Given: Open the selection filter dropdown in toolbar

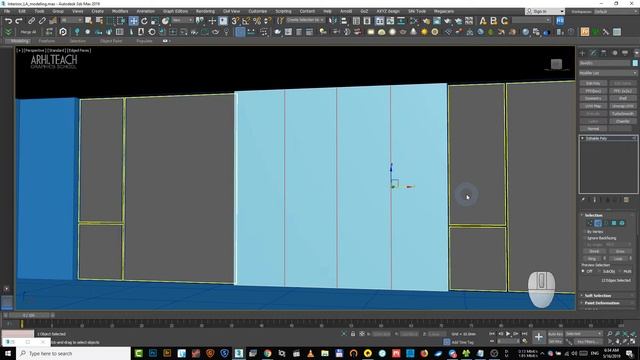Looking at the screenshot, I should click(72, 20).
